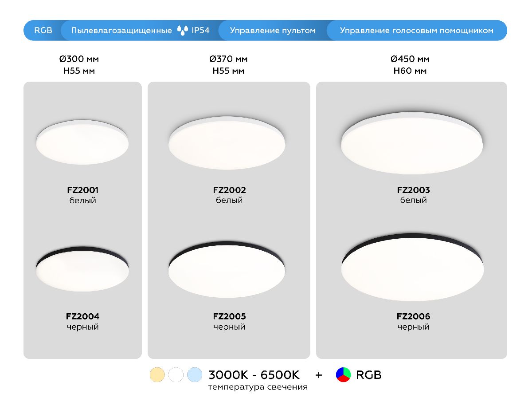Select the warm yellow color temperature swatch

pyautogui.click(x=157, y=375)
